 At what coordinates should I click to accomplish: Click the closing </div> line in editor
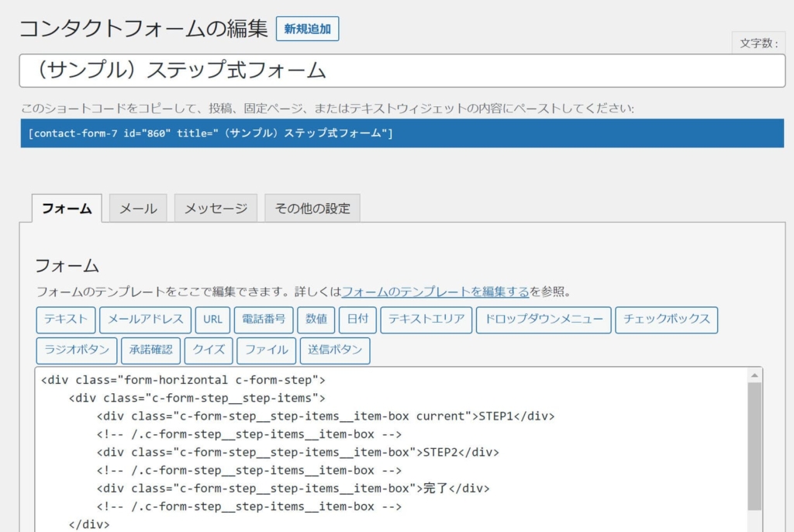(89, 524)
